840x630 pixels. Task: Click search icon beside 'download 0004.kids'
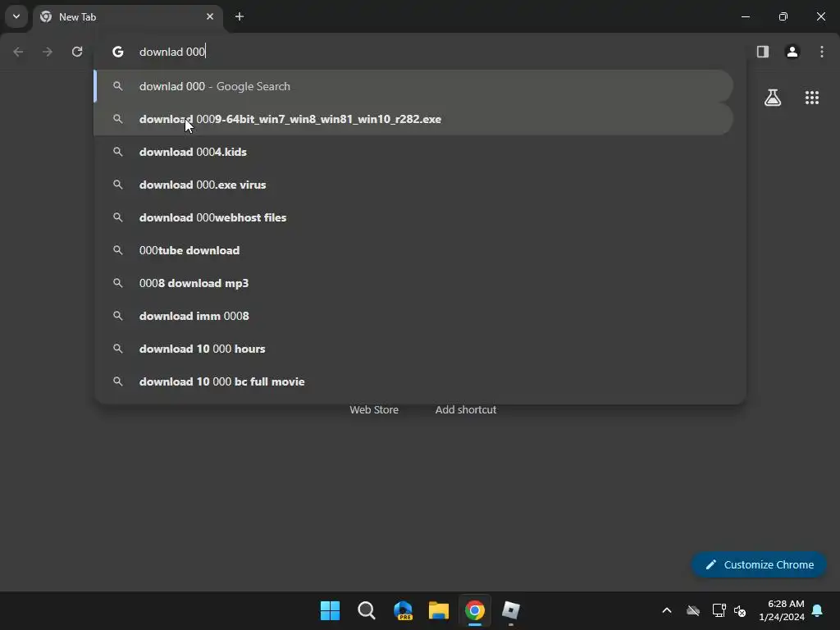click(x=118, y=152)
